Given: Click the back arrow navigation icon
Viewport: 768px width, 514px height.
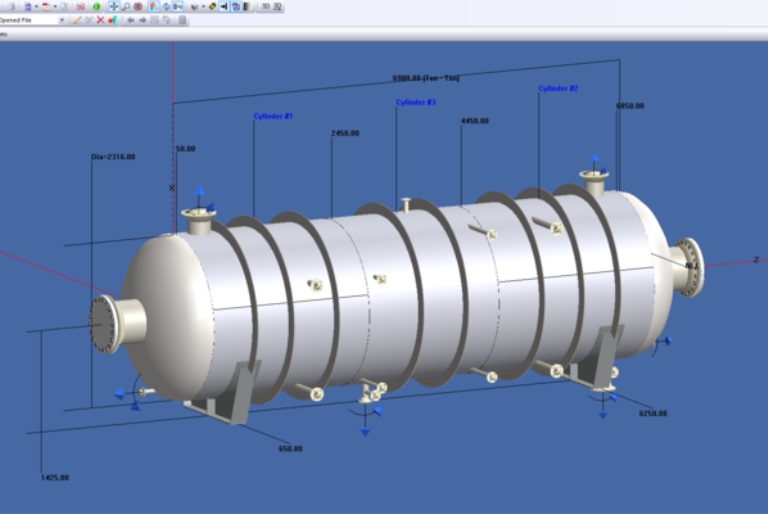Looking at the screenshot, I should point(130,20).
